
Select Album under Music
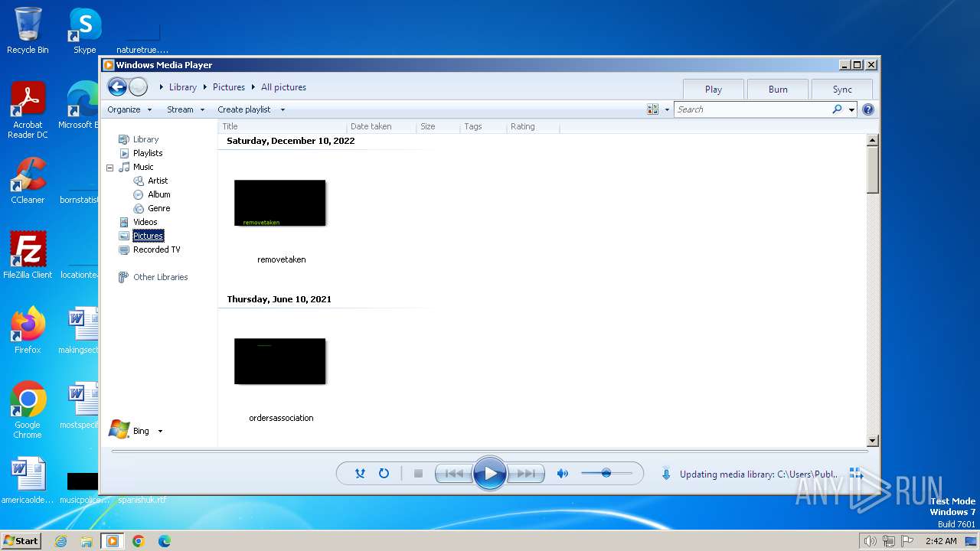[158, 194]
